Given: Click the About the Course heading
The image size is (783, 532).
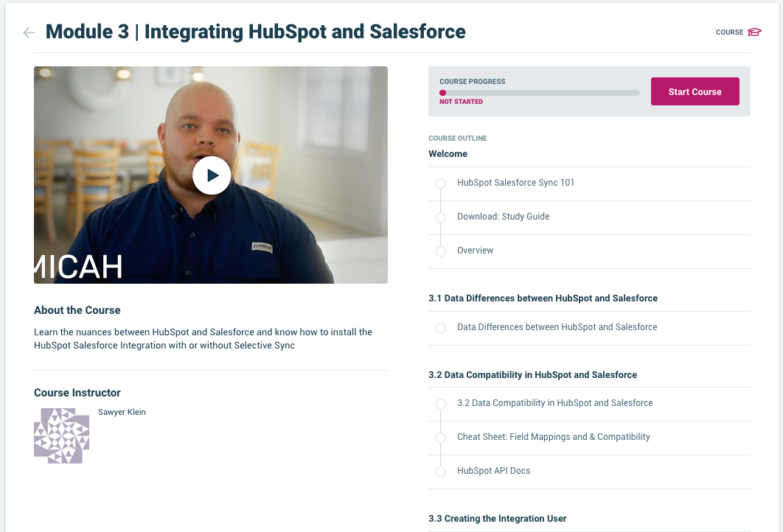Looking at the screenshot, I should click(77, 310).
